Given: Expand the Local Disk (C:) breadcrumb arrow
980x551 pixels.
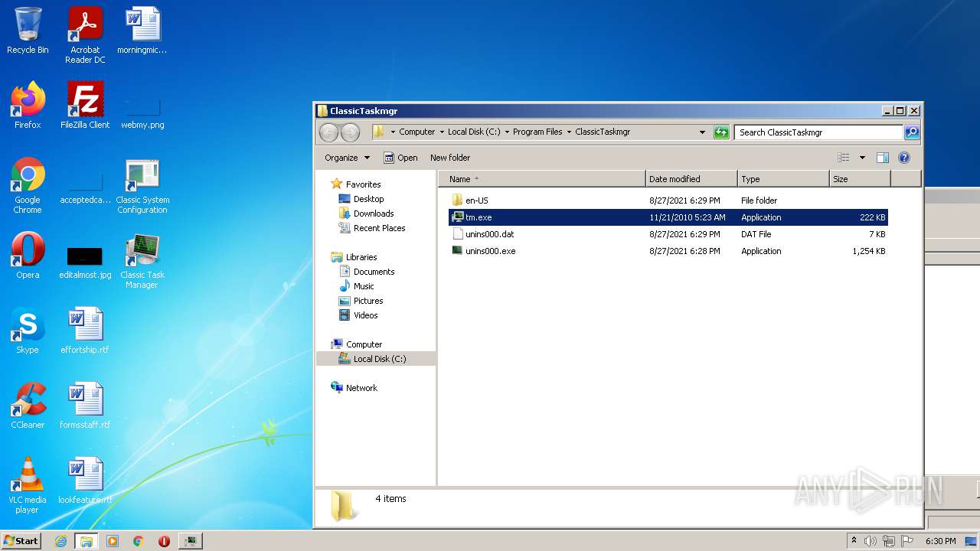Looking at the screenshot, I should tap(506, 132).
